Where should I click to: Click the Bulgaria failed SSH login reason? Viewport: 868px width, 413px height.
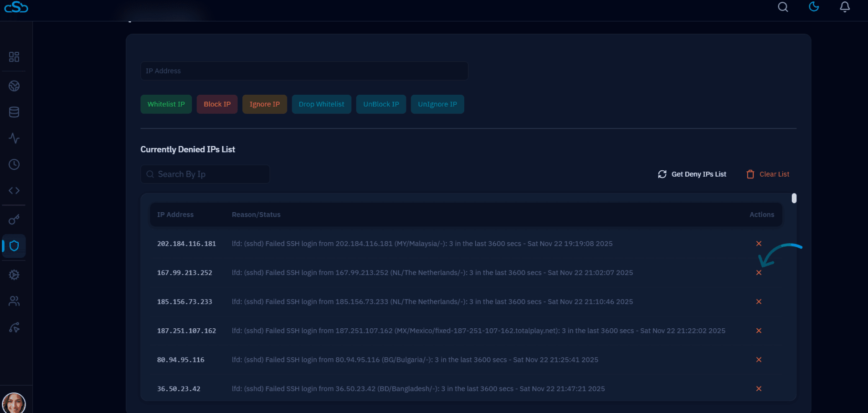point(415,360)
